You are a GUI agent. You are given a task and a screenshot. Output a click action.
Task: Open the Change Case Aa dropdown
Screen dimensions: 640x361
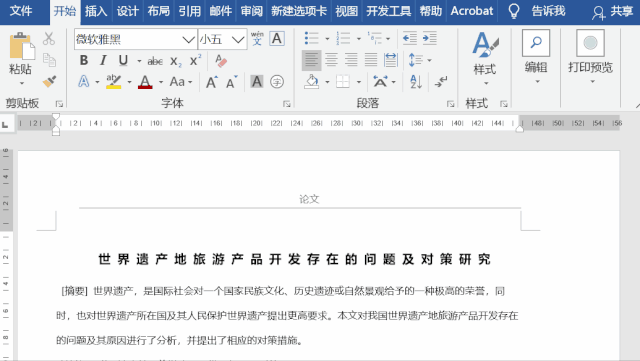pyautogui.click(x=181, y=82)
